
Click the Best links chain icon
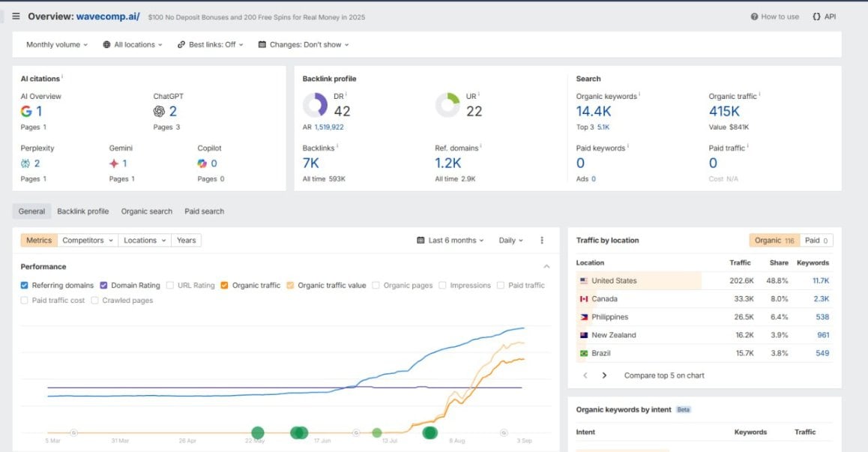click(x=181, y=45)
